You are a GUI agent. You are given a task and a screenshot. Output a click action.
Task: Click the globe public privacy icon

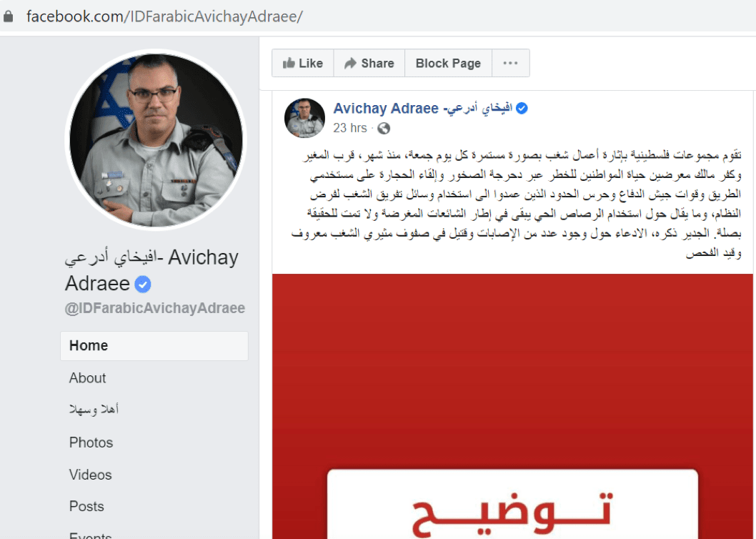click(x=384, y=129)
